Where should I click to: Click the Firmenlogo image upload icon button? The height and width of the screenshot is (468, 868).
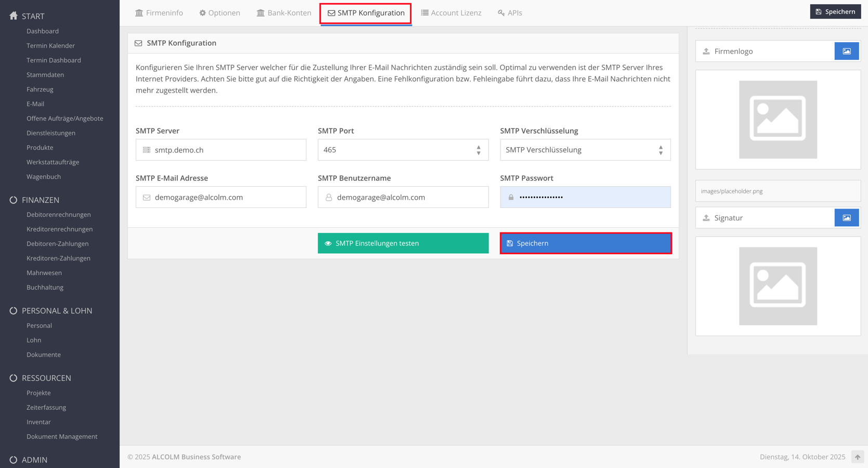click(x=846, y=51)
